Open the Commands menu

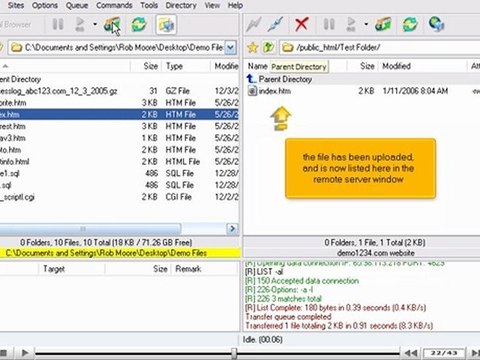[114, 5]
